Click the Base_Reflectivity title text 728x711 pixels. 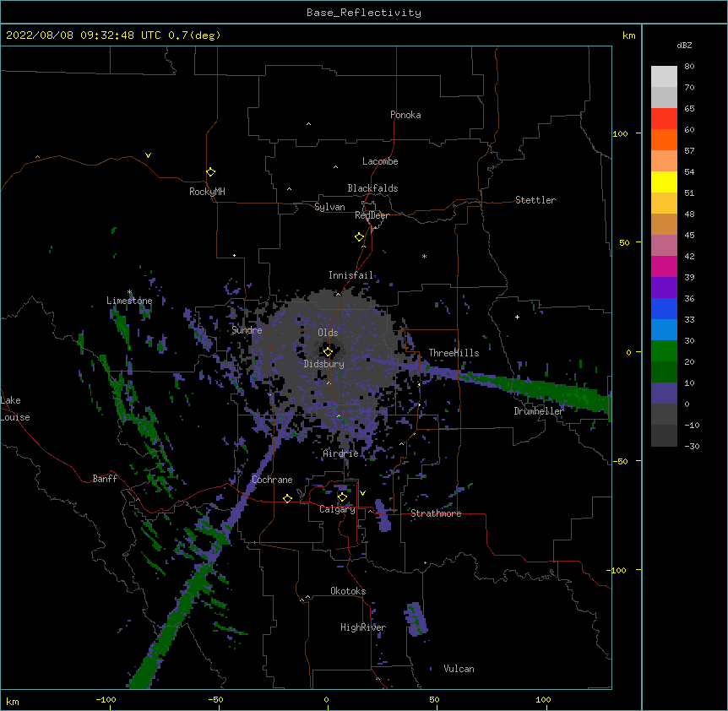(364, 13)
